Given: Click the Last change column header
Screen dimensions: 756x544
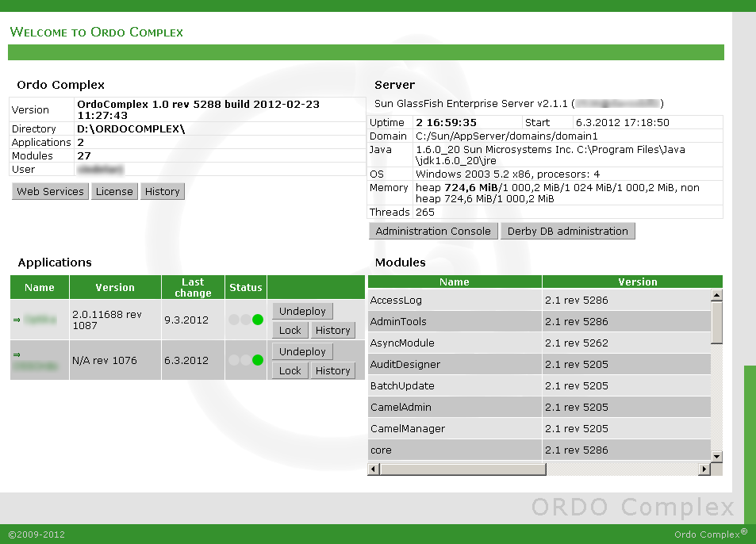Looking at the screenshot, I should click(193, 287).
